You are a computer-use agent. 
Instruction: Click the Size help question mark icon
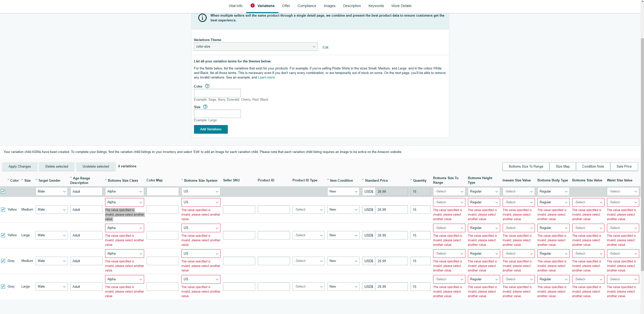pyautogui.click(x=205, y=107)
